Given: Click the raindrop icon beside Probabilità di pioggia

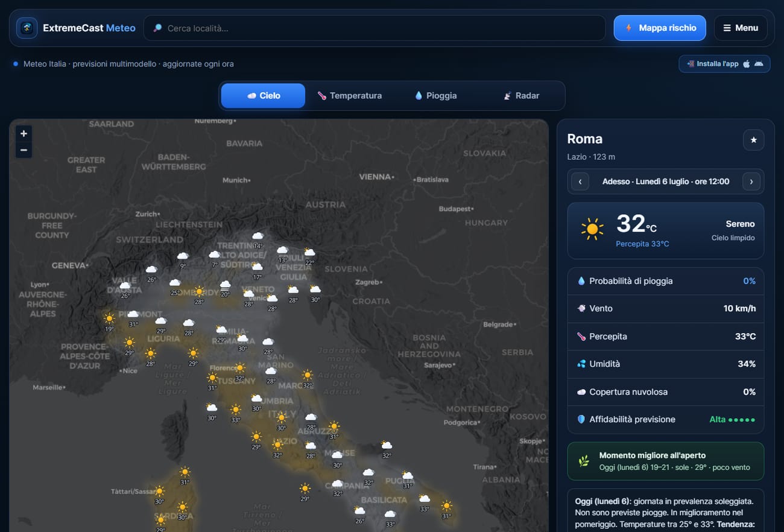Looking at the screenshot, I should point(581,281).
